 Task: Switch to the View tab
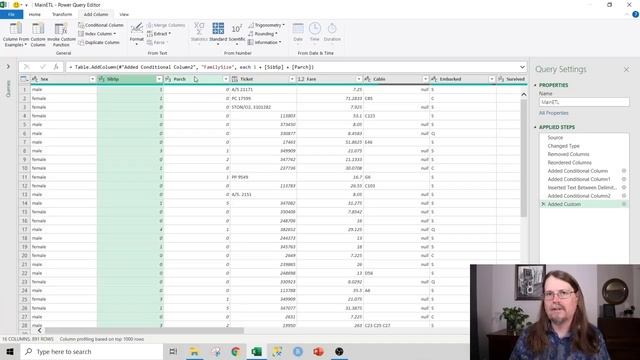[124, 14]
